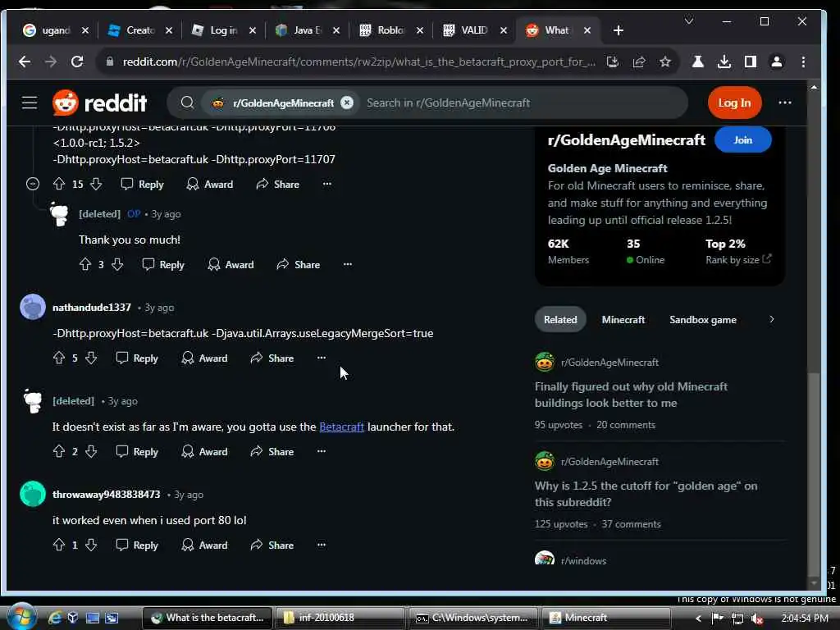Share the 'port 80 lol' comment

272,545
